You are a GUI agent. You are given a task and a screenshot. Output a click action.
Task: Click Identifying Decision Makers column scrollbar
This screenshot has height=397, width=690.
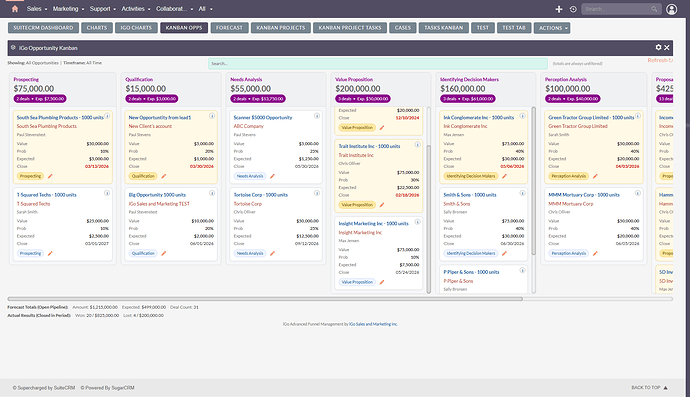click(534, 180)
